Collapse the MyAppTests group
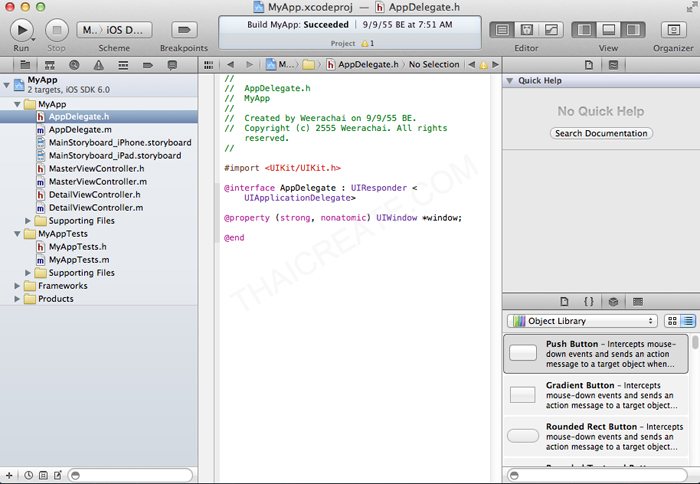This screenshot has width=700, height=484. (x=17, y=234)
